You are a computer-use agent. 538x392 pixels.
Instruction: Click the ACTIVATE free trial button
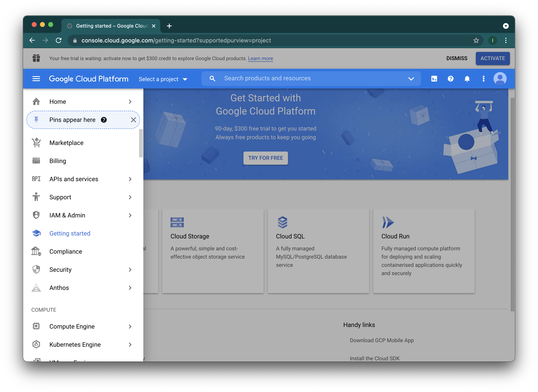pyautogui.click(x=493, y=58)
